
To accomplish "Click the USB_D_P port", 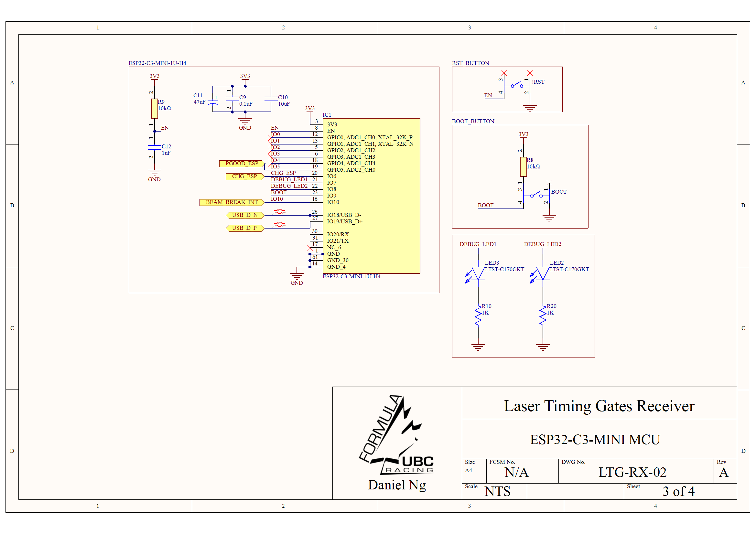I will (245, 228).
